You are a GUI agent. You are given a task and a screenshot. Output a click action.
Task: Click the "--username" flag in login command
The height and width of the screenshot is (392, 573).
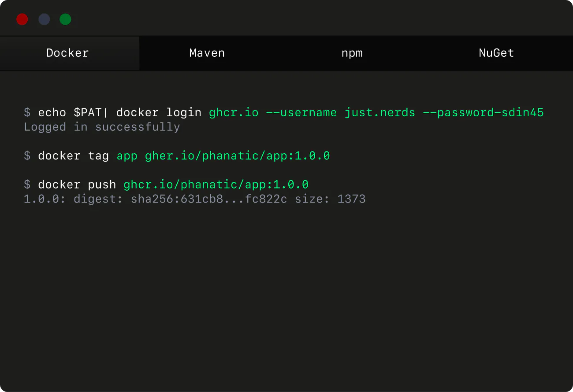coord(301,113)
